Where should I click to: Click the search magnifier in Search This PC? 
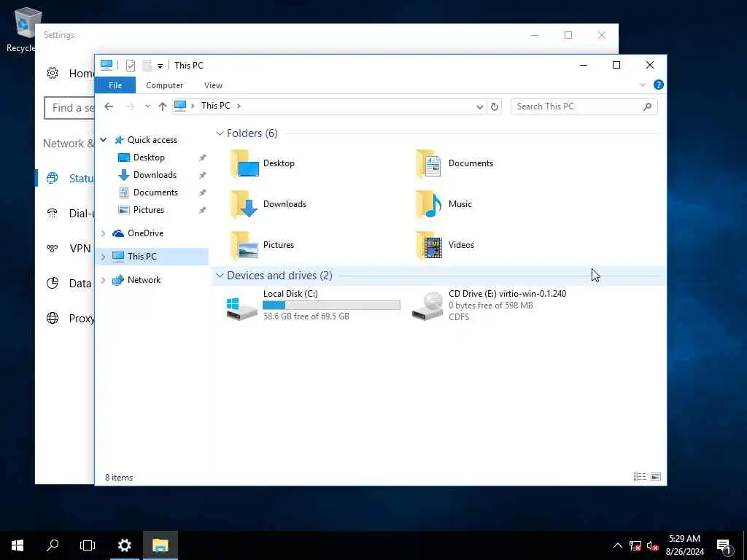[647, 106]
